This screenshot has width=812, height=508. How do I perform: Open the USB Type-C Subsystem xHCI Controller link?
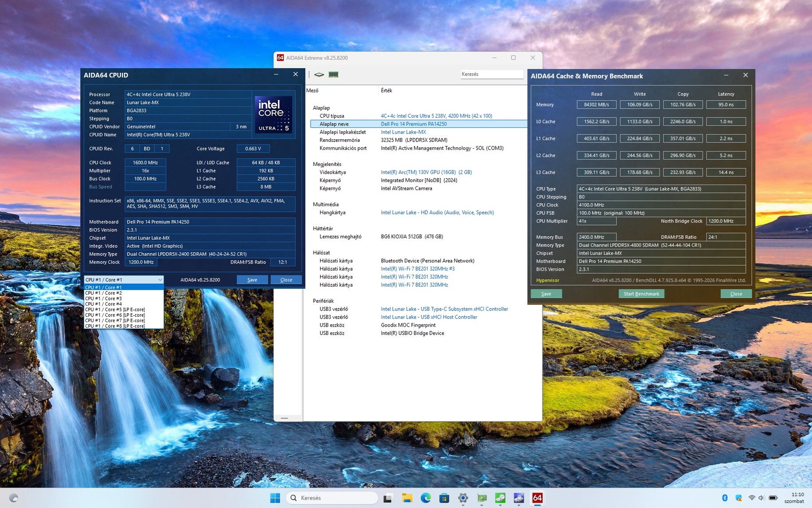[445, 309]
